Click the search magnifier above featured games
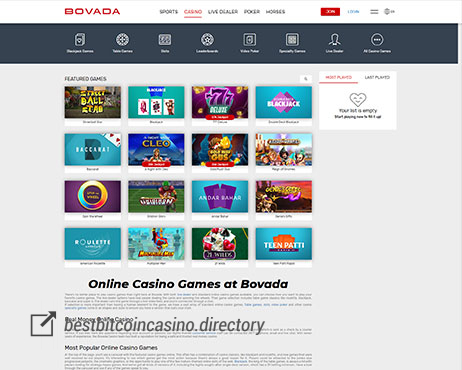The image size is (462, 370). point(306,79)
